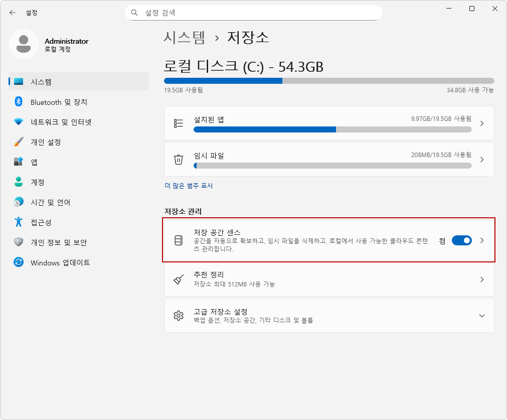The width and height of the screenshot is (507, 420).
Task: Click the 시간 및 언어 globe clock icon
Action: click(19, 202)
